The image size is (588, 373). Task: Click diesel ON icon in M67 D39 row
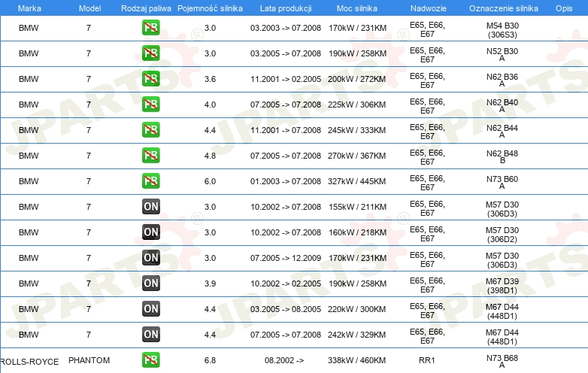pos(150,283)
